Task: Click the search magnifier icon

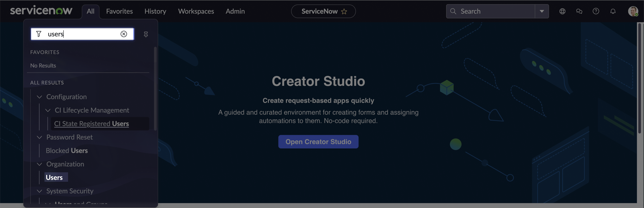Action: click(453, 11)
